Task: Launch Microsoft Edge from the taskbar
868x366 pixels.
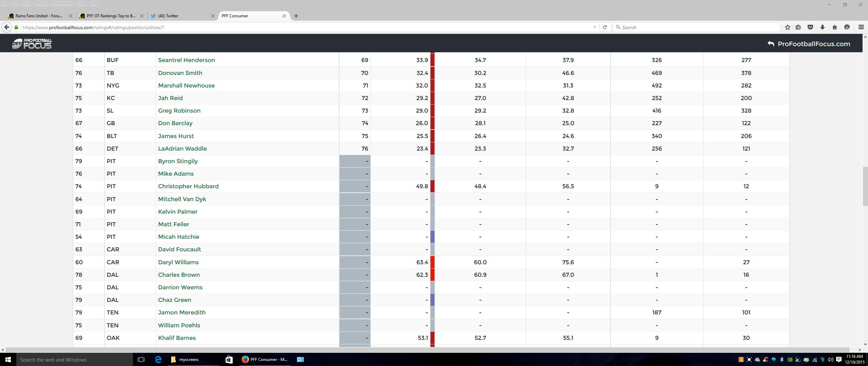Action: [x=158, y=360]
